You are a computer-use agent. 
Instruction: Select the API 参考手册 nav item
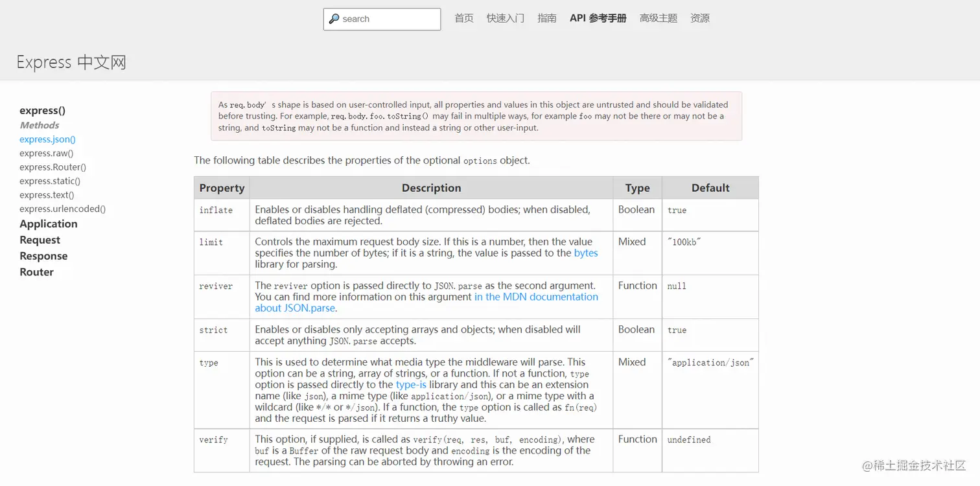tap(598, 18)
